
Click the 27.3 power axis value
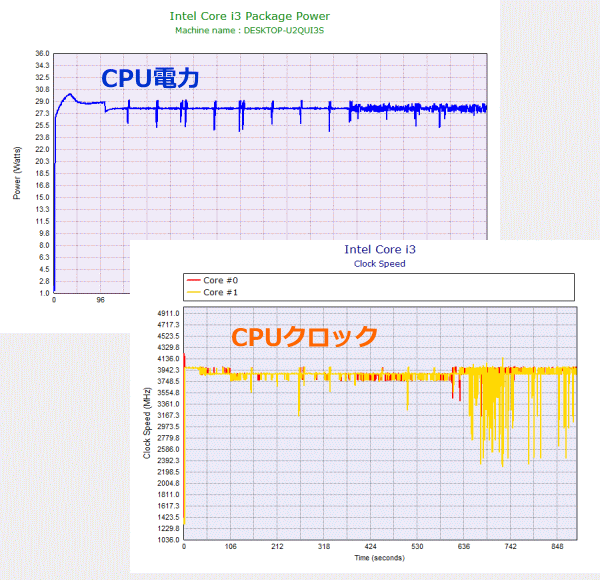tap(42, 113)
